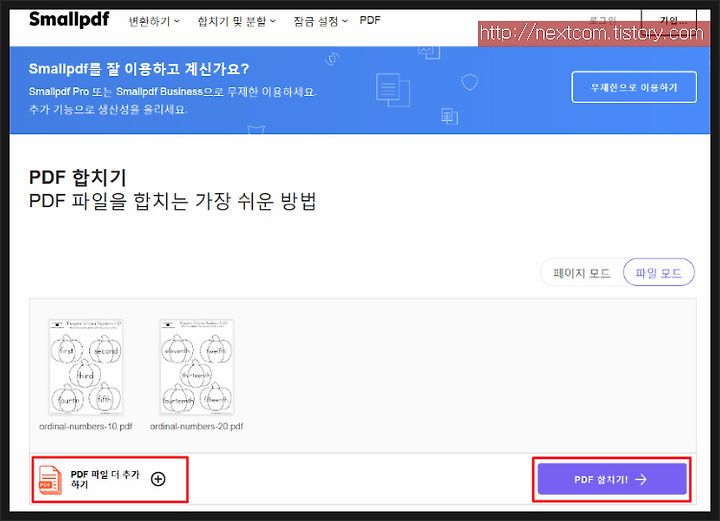
Task: Open the 변환하기 dropdown menu
Action: coord(154,21)
